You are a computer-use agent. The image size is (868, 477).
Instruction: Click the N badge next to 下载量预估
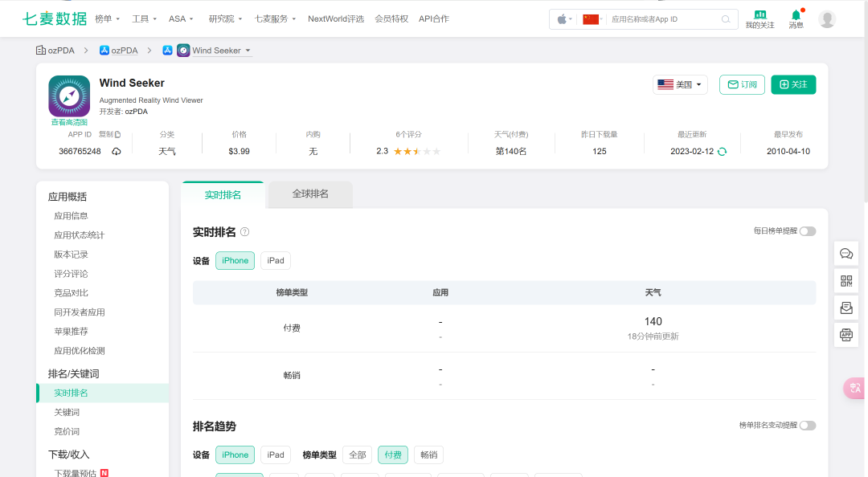tap(104, 473)
